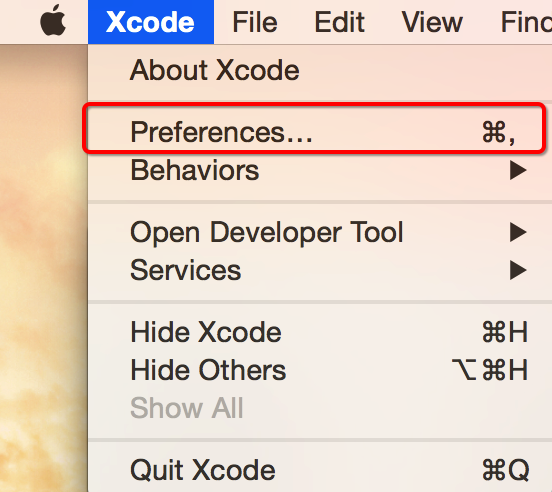Select Preferences… in the Xcode menu
This screenshot has width=552, height=492.
pyautogui.click(x=314, y=132)
